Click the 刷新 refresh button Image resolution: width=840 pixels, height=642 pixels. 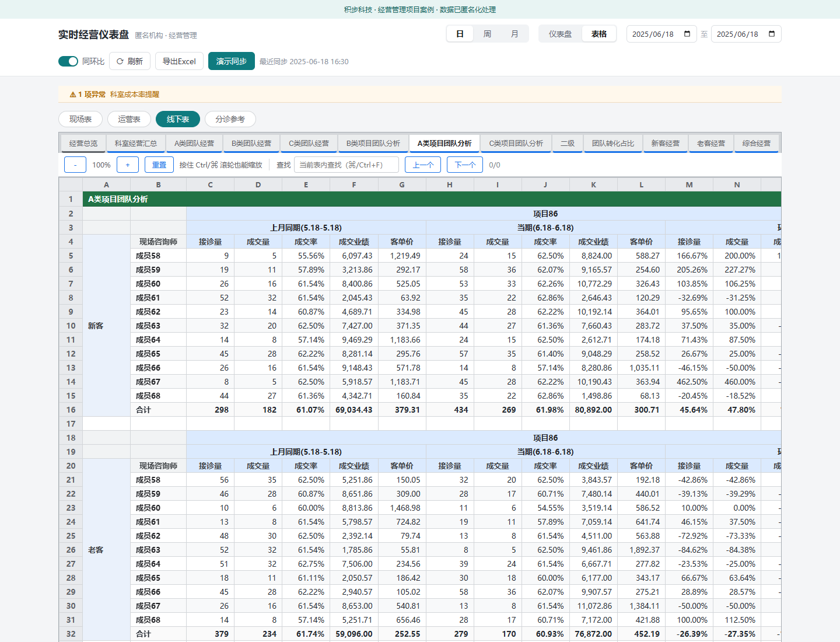coord(129,61)
